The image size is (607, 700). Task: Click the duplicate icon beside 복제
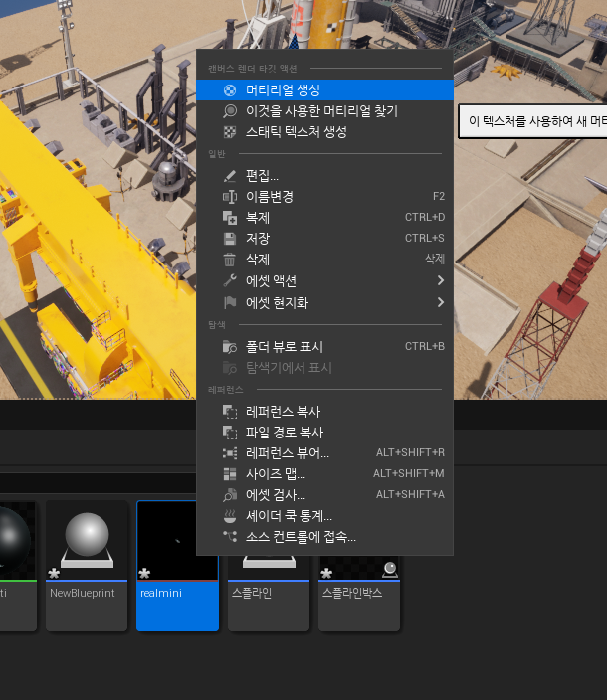tap(230, 218)
